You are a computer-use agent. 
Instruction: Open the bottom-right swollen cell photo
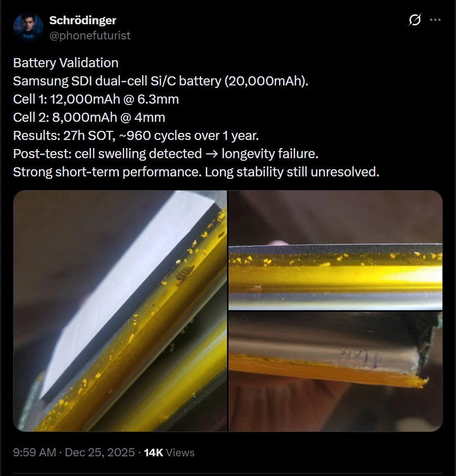click(335, 371)
